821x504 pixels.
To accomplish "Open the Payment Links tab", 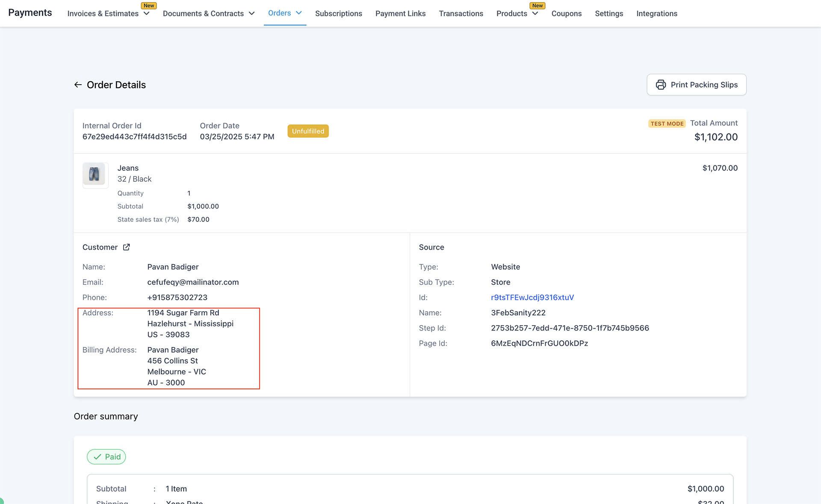I will click(x=400, y=13).
